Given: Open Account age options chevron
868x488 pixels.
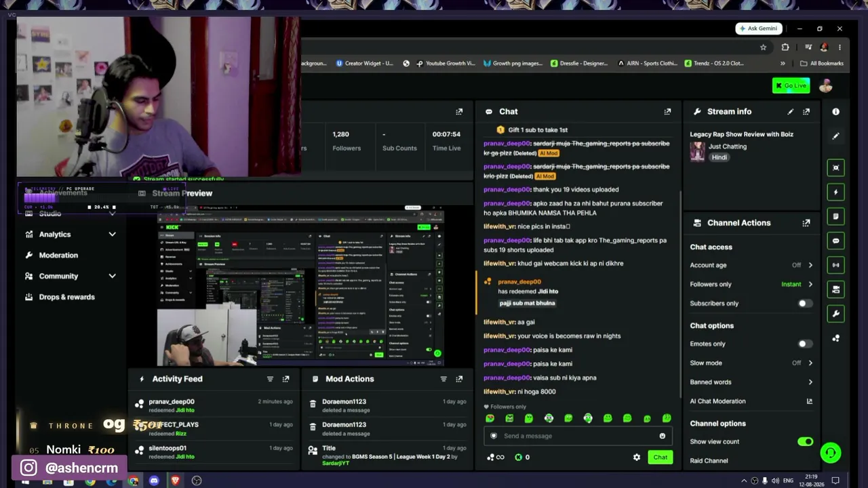Looking at the screenshot, I should (810, 266).
